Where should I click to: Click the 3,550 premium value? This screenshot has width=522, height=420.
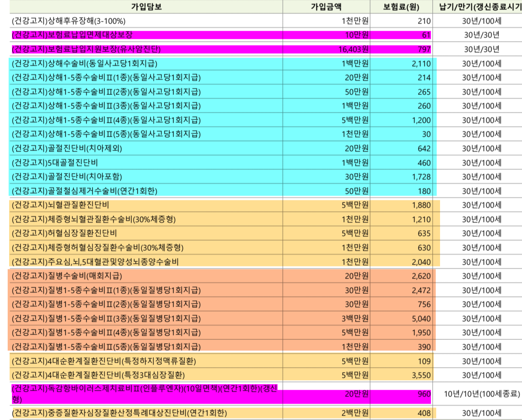(421, 375)
